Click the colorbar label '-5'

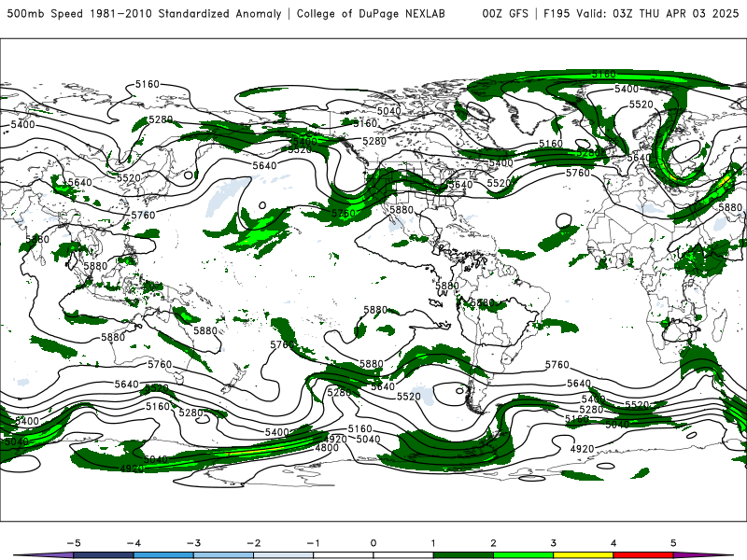point(74,543)
